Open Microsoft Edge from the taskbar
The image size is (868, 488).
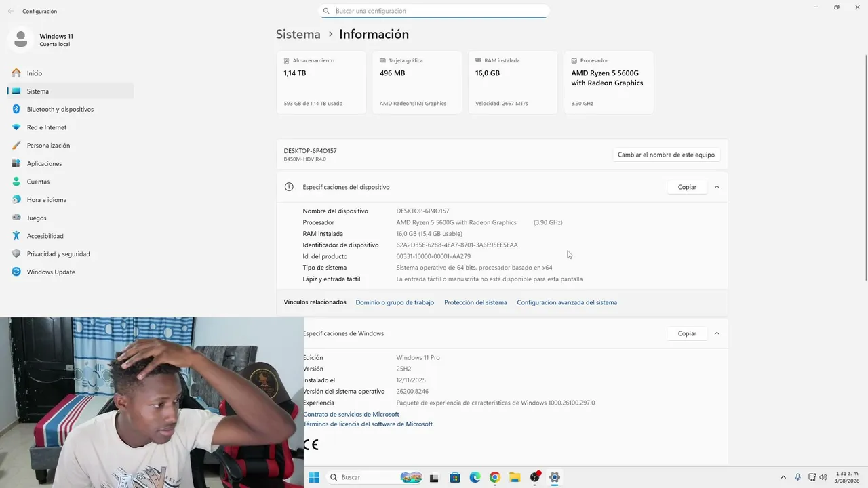475,477
